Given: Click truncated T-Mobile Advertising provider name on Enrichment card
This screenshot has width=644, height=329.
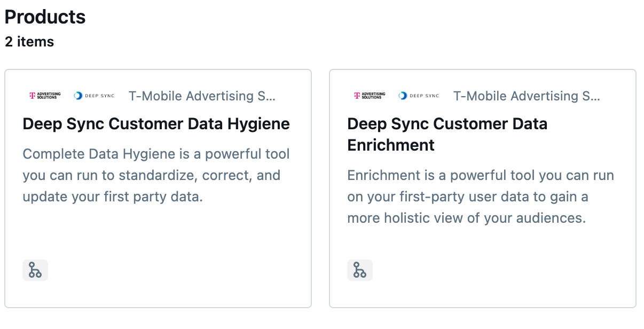Looking at the screenshot, I should [527, 96].
